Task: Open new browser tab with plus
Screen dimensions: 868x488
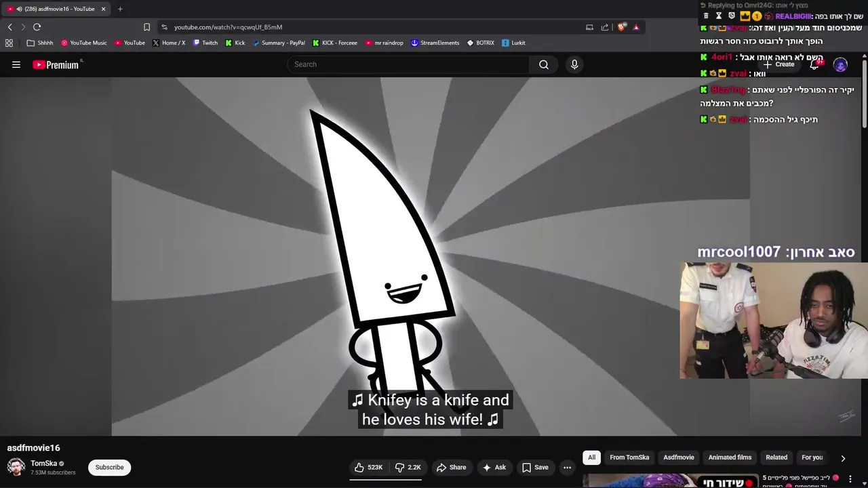Action: coord(120,9)
